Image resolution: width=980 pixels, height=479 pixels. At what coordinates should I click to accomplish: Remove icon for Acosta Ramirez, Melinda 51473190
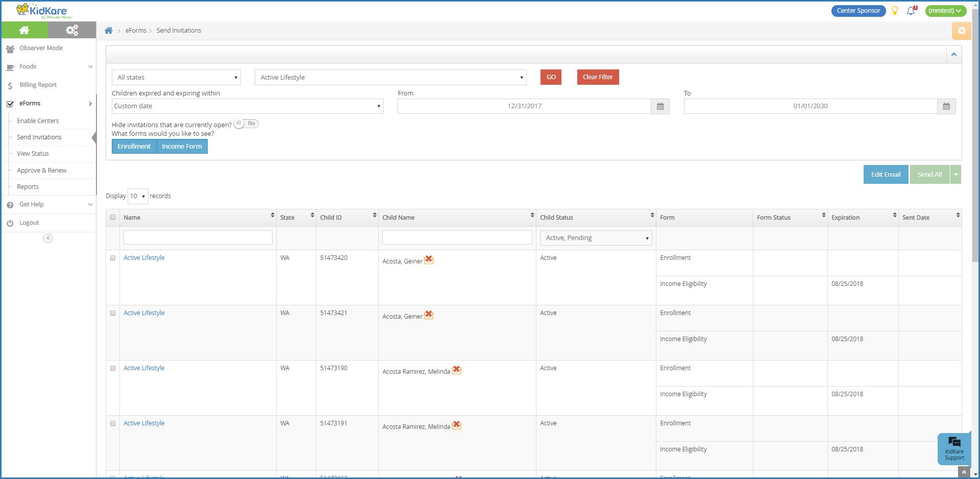point(456,370)
